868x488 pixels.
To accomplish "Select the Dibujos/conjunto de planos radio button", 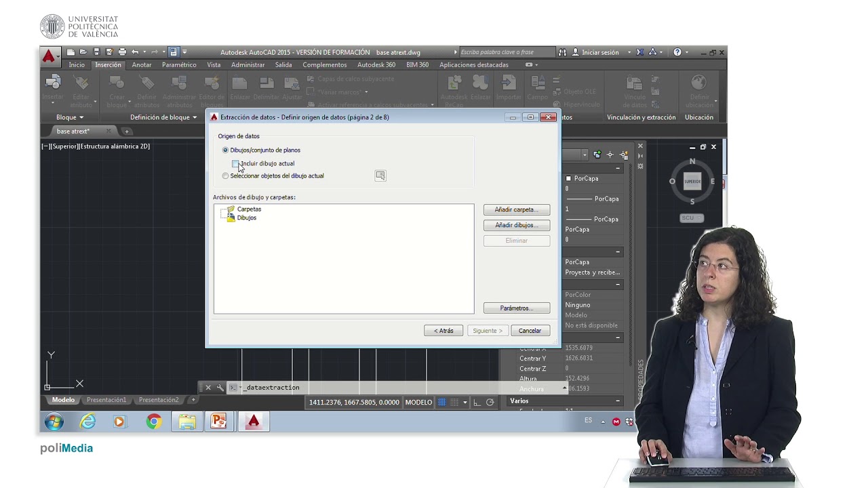I will pyautogui.click(x=226, y=150).
